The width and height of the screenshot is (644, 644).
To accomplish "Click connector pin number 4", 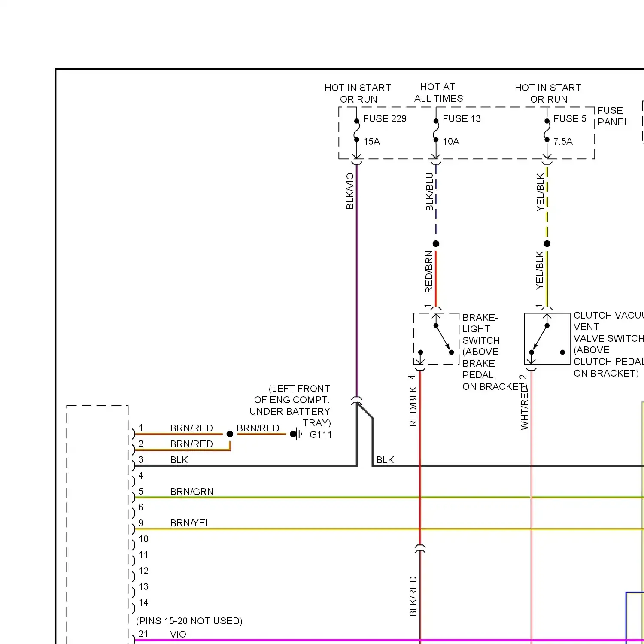I will click(141, 475).
